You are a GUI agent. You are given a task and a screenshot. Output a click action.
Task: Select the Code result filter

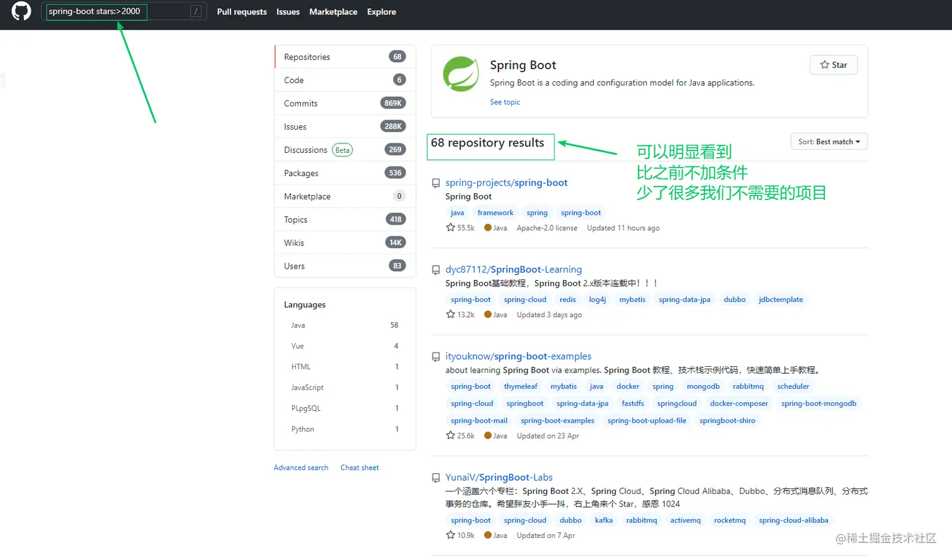[x=345, y=80]
